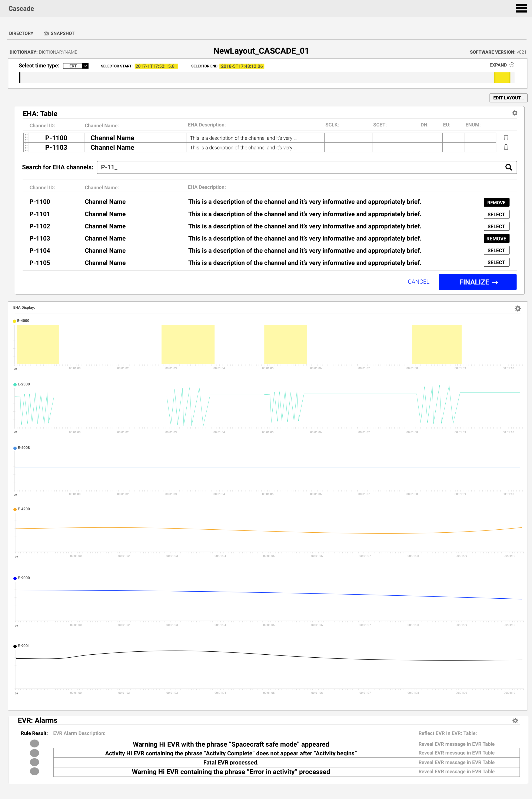Screen dimensions: 532x799
Task: Open the ERT time type dropdown
Action: [76, 66]
